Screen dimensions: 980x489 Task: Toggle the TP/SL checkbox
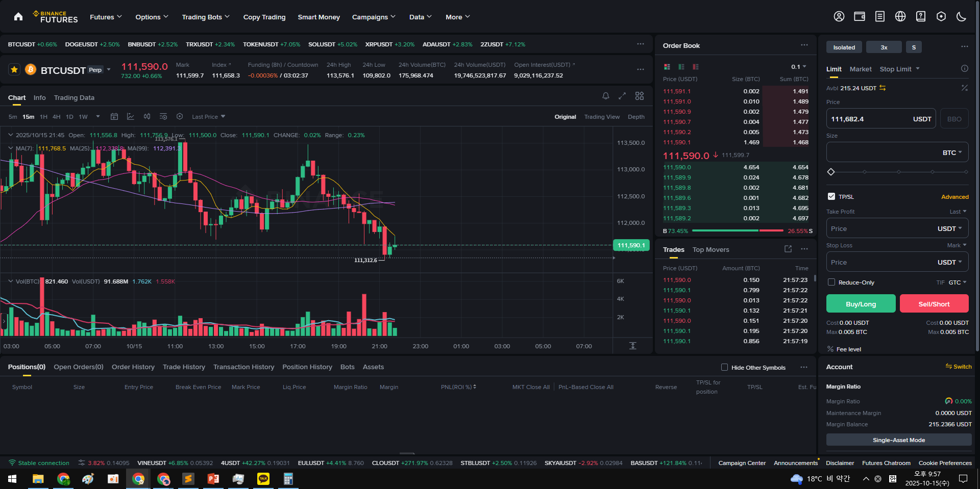pos(831,196)
